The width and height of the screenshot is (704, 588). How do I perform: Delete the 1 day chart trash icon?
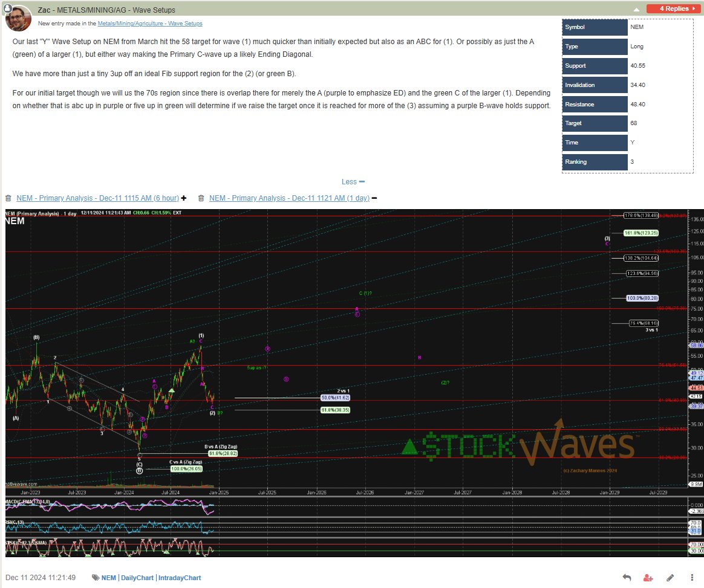pos(201,198)
